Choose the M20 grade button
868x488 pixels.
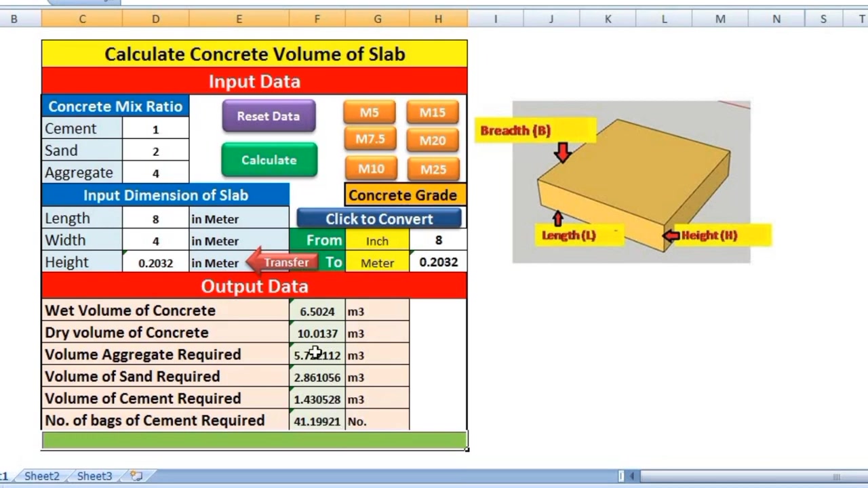click(x=433, y=140)
